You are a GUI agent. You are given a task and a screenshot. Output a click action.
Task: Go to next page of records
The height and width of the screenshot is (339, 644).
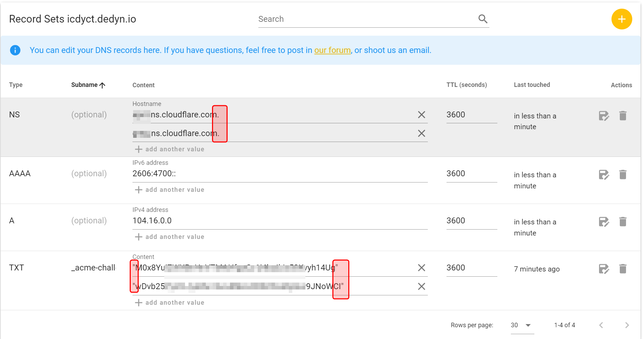tap(627, 325)
